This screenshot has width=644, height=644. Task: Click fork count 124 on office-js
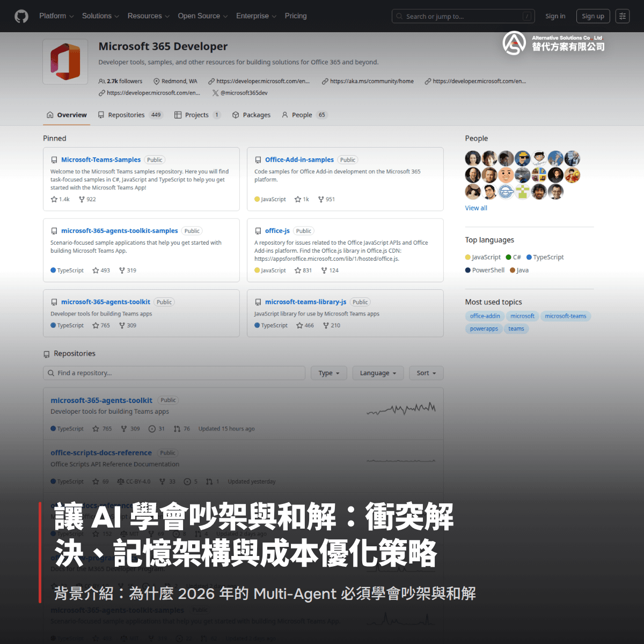pos(330,270)
